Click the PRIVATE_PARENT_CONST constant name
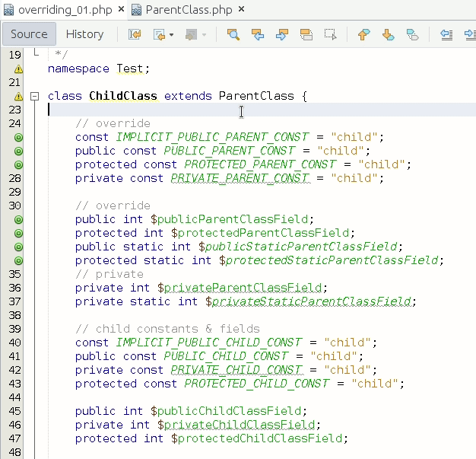This screenshot has width=476, height=459. coord(240,178)
